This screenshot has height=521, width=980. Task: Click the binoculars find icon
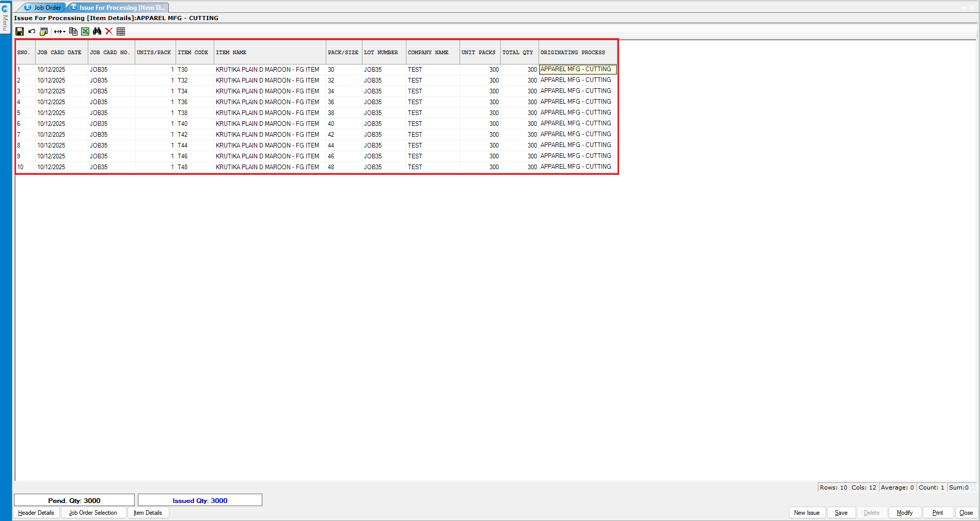click(97, 31)
